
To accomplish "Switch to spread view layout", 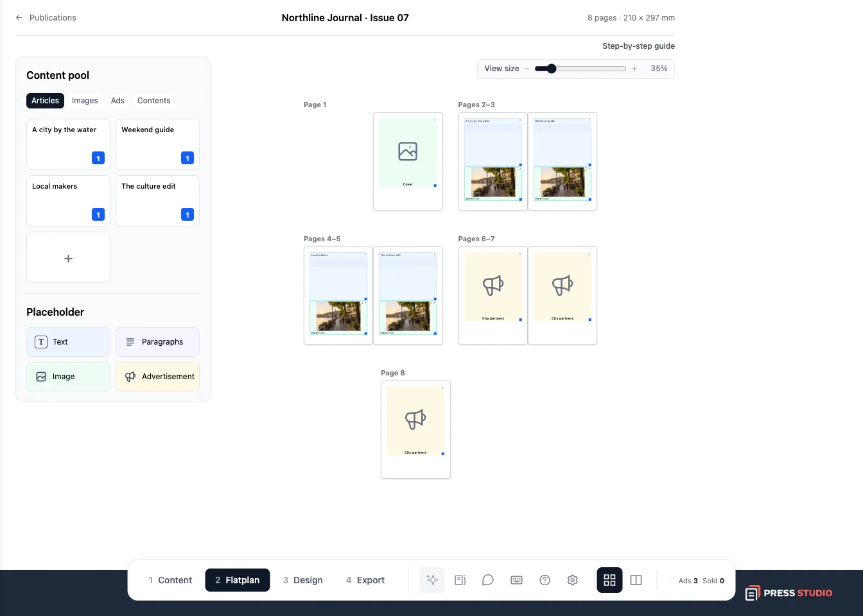I will [636, 580].
